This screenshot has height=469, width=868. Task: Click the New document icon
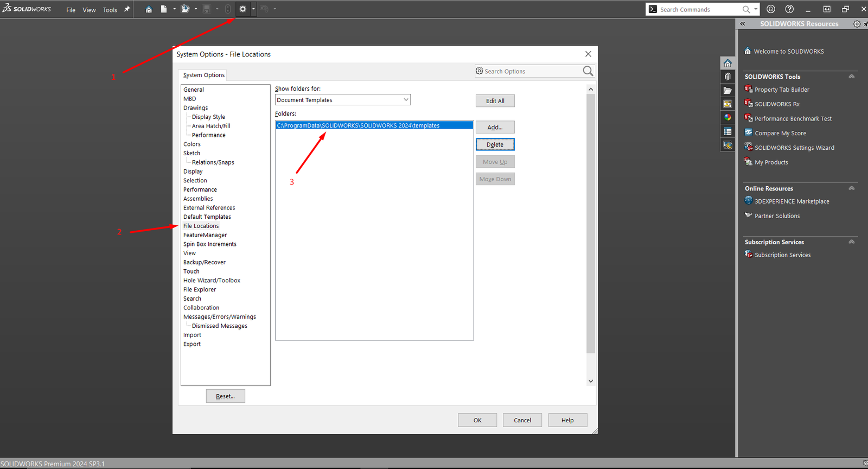[163, 9]
